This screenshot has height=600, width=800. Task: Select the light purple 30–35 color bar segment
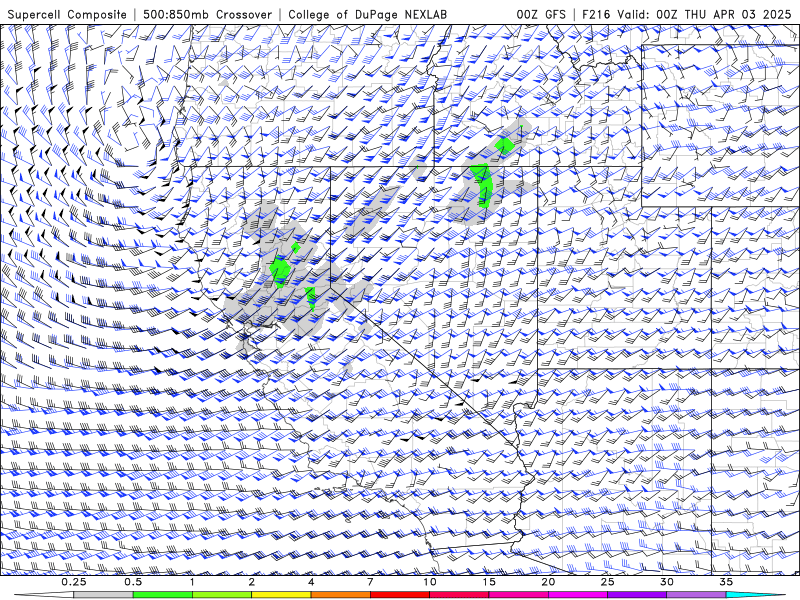tap(696, 595)
